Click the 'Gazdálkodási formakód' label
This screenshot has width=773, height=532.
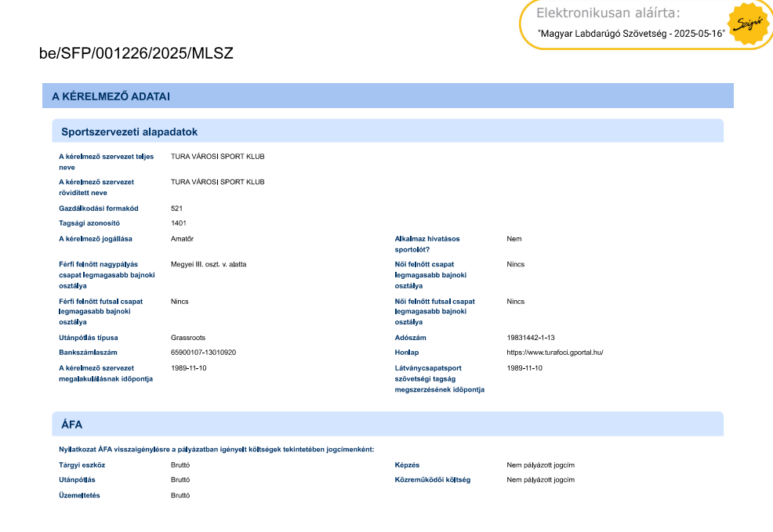coord(99,209)
